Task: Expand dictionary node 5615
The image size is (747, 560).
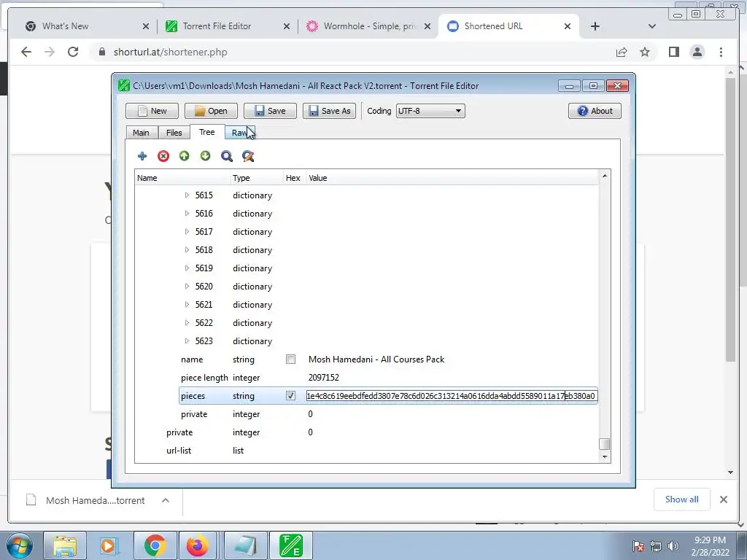Action: pyautogui.click(x=187, y=195)
